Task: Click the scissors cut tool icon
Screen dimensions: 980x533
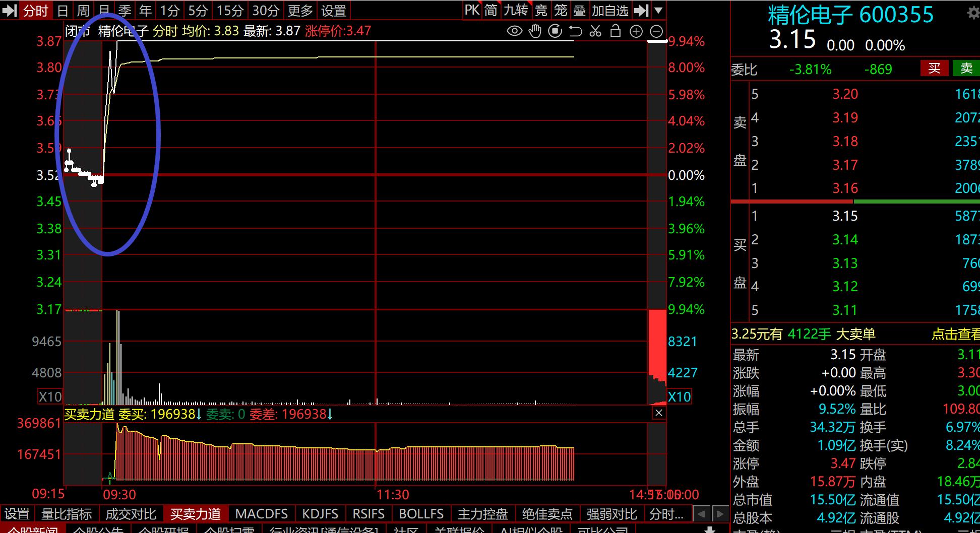Action: (x=595, y=31)
